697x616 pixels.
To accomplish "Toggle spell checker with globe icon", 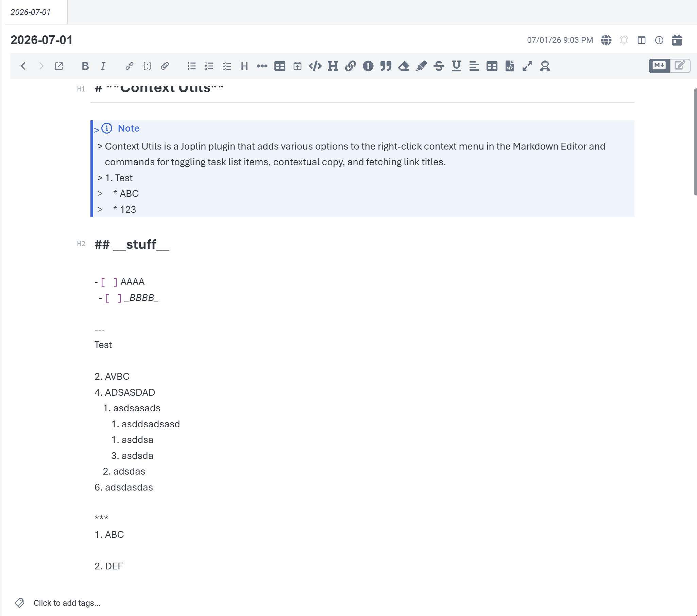I will click(x=606, y=40).
